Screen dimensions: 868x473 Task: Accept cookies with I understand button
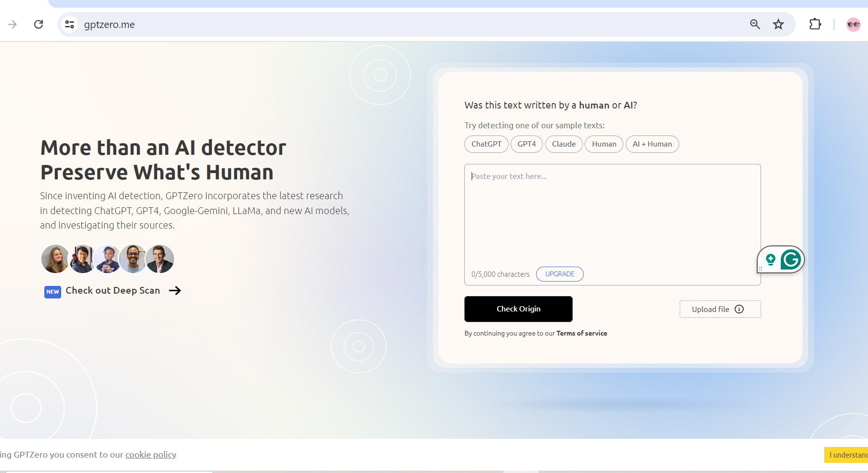tap(849, 455)
